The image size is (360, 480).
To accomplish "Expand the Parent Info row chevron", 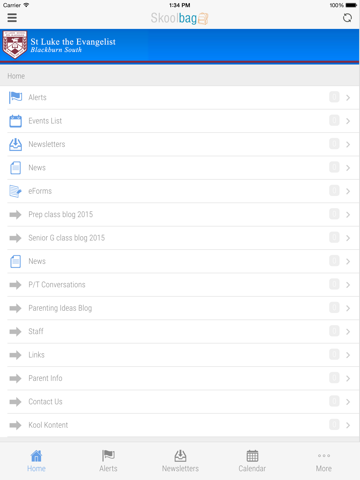I will pyautogui.click(x=348, y=378).
